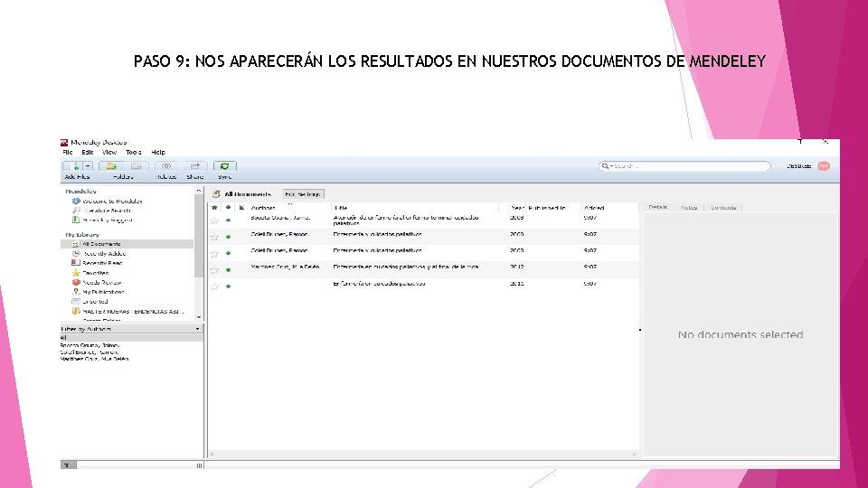Screen dimensions: 868x488
Task: Open the Edit menu
Action: point(88,152)
